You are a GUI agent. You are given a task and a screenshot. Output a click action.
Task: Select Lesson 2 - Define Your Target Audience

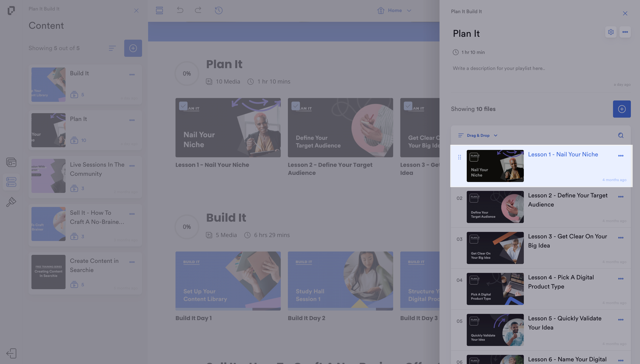(x=541, y=207)
